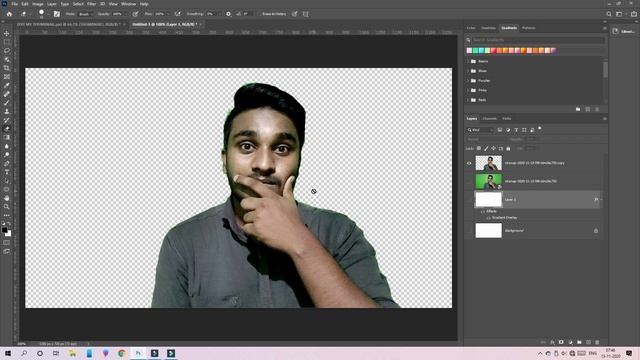This screenshot has width=640, height=360.
Task: Open Chrome from the taskbar
Action: click(122, 353)
